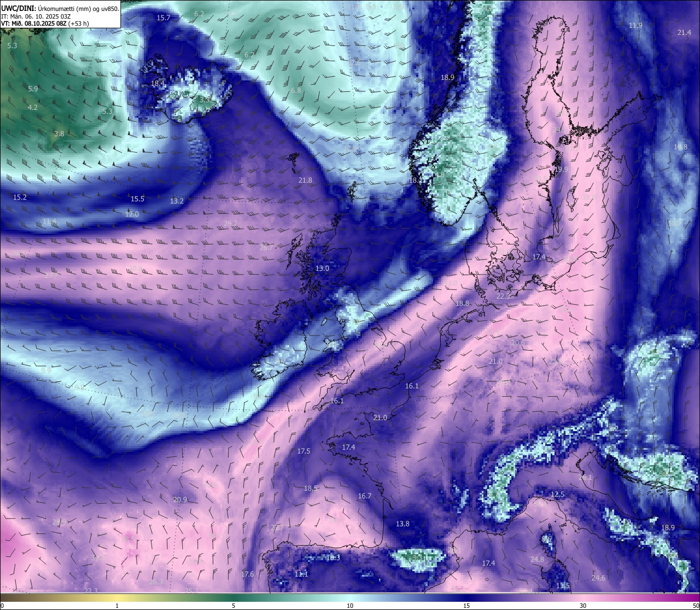This screenshot has width=700, height=610.
Task: Click the '50' tick label on the color scale
Action: (696, 606)
